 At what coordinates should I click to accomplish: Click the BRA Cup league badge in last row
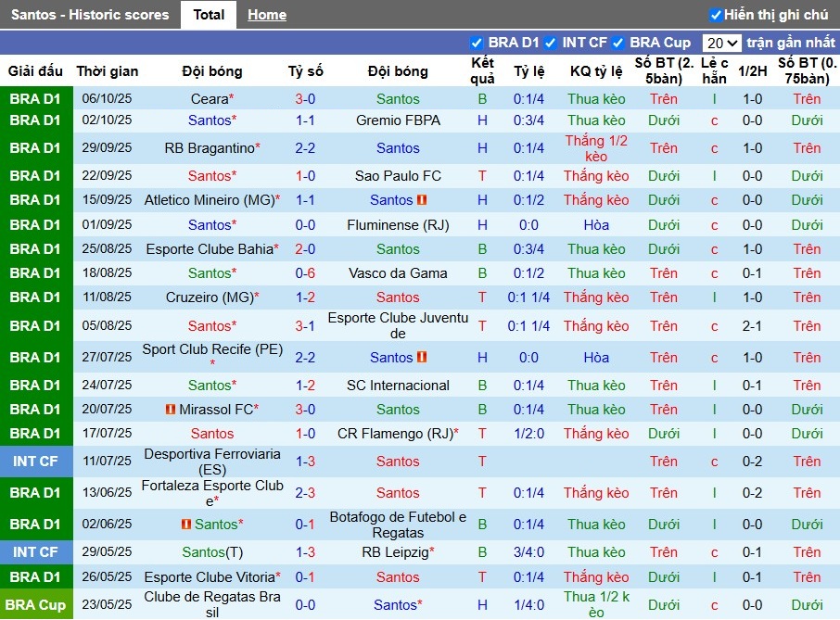36,605
